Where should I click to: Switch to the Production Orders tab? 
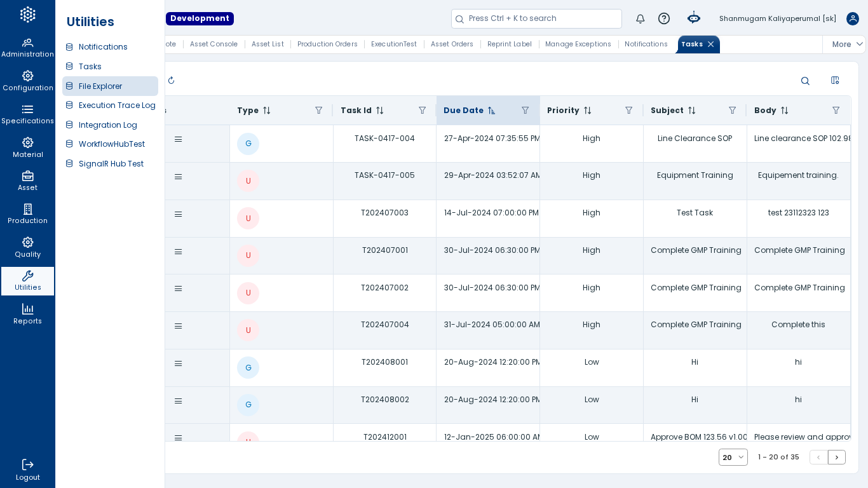(x=327, y=44)
